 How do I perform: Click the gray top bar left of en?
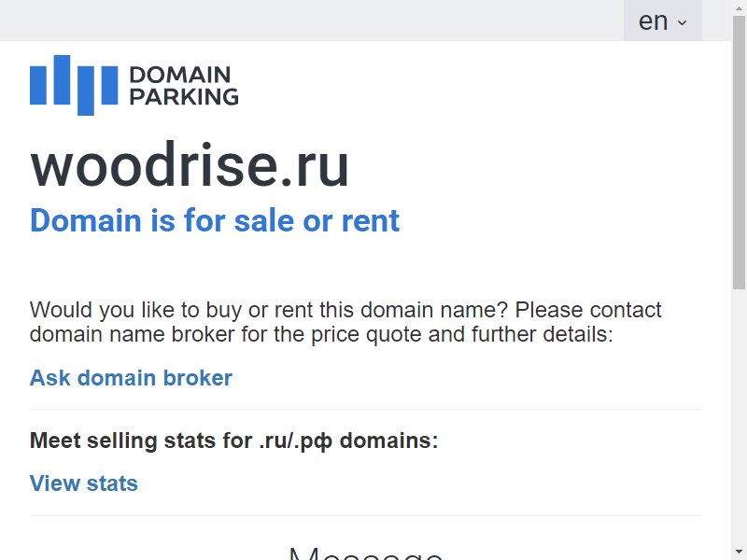(x=312, y=21)
